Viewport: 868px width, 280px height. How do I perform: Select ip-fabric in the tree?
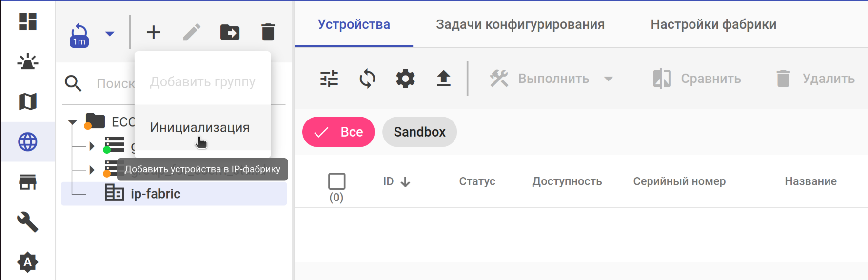click(x=156, y=194)
